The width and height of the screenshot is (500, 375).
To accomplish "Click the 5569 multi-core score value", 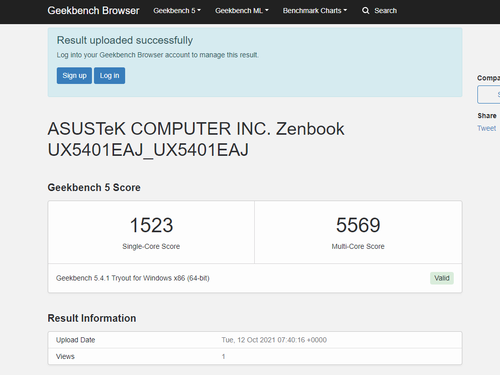I will (x=358, y=225).
